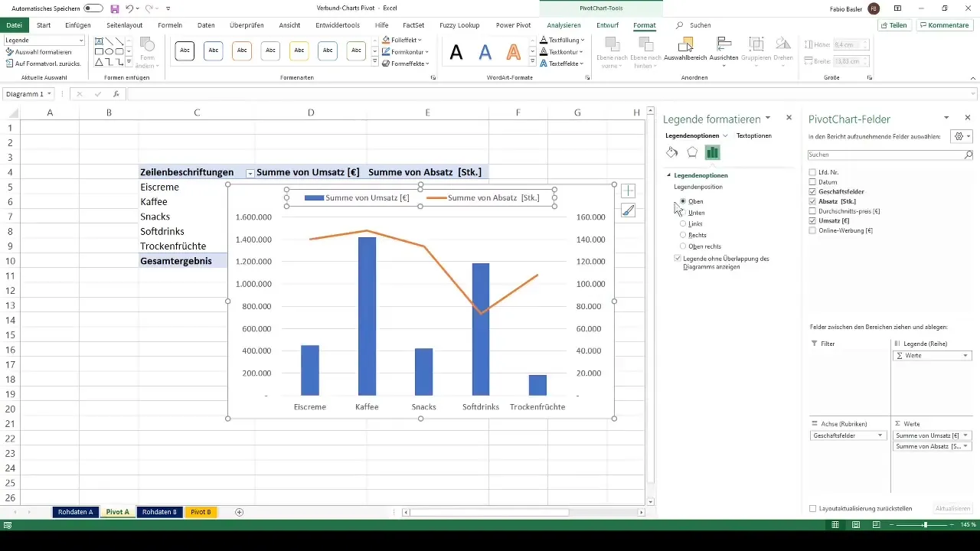The height and width of the screenshot is (551, 980).
Task: Open the Pivot B sheet tab
Action: 201,512
